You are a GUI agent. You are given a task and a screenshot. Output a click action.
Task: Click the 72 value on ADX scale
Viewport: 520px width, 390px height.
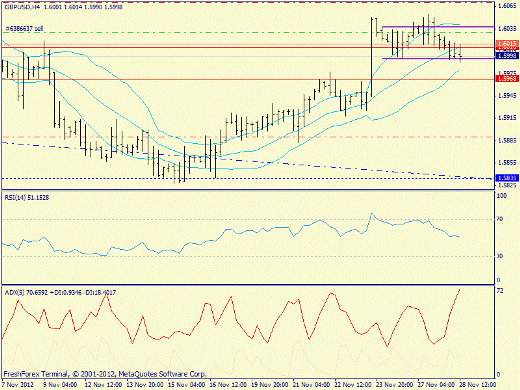pyautogui.click(x=500, y=291)
